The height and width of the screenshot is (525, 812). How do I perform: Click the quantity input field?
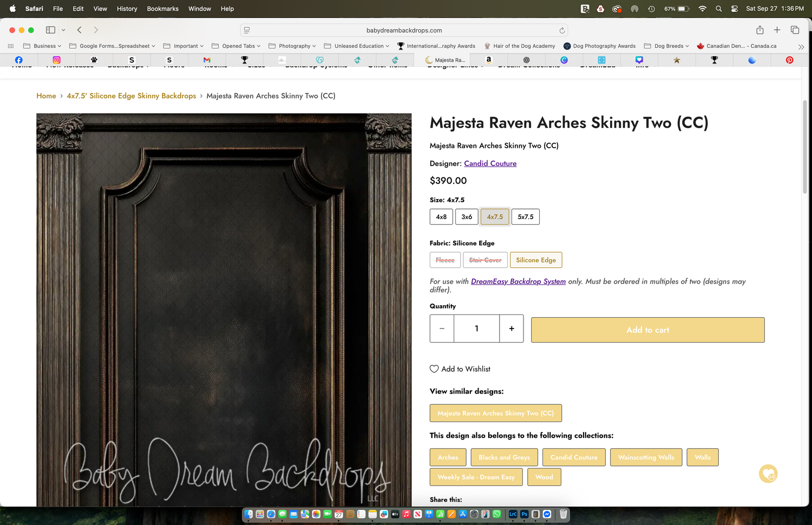[476, 329]
